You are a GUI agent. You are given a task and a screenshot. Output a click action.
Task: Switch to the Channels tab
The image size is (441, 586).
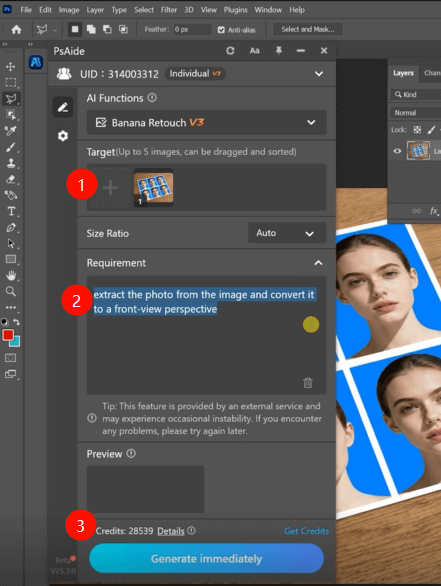point(432,73)
